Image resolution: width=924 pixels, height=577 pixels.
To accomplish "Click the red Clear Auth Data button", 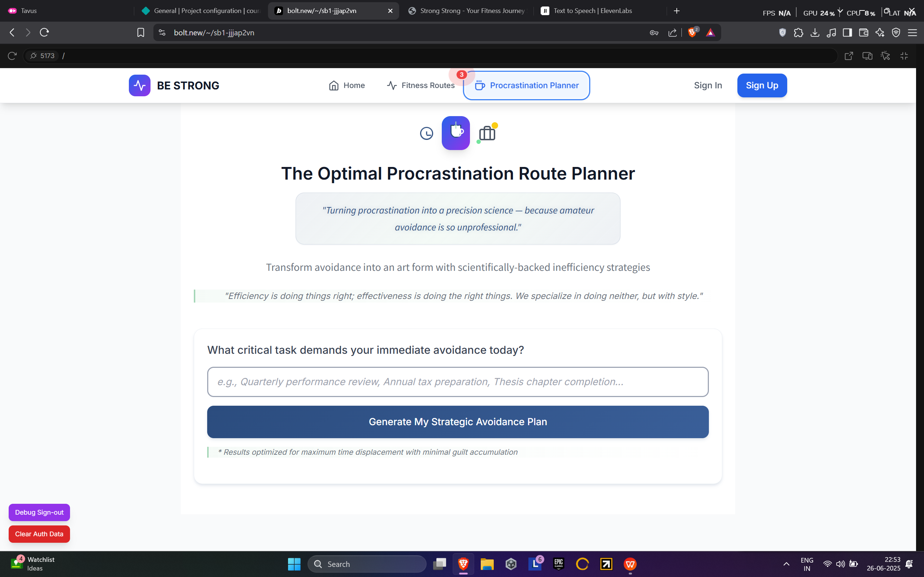I will [39, 534].
